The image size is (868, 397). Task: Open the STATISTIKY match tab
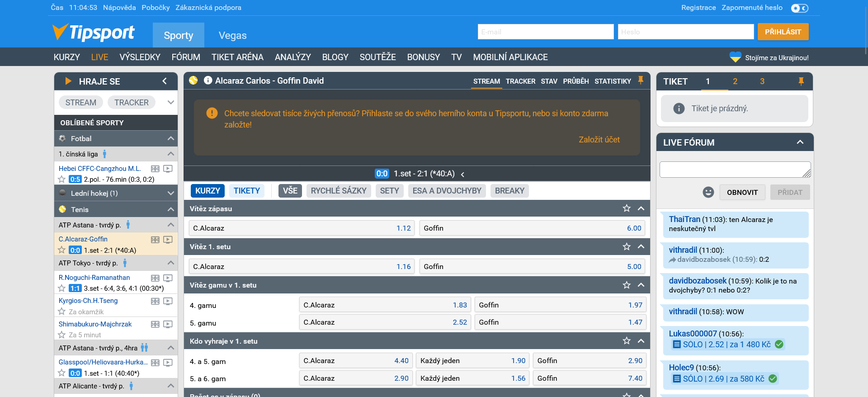[x=613, y=81]
